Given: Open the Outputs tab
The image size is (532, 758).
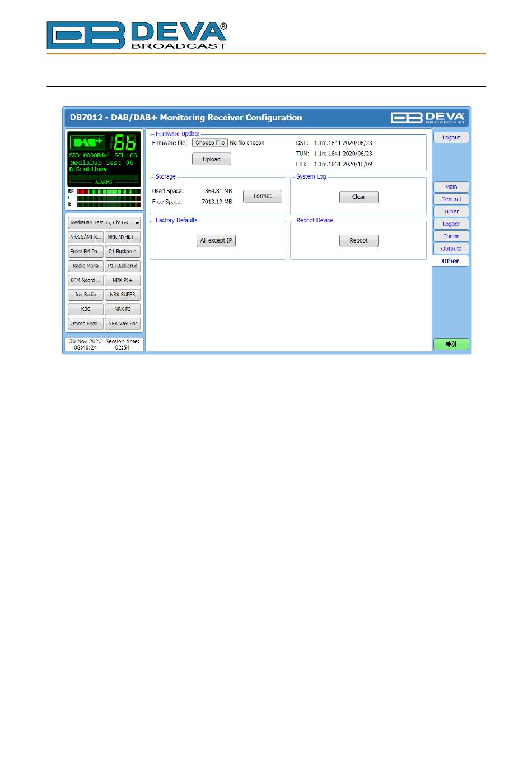Looking at the screenshot, I should [x=451, y=249].
